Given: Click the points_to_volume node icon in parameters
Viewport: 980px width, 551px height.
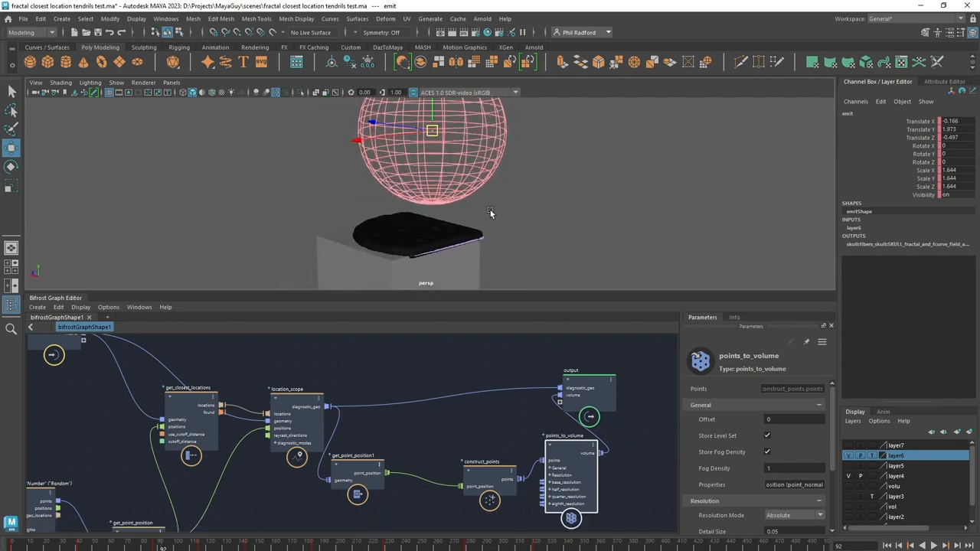Looking at the screenshot, I should coord(701,360).
